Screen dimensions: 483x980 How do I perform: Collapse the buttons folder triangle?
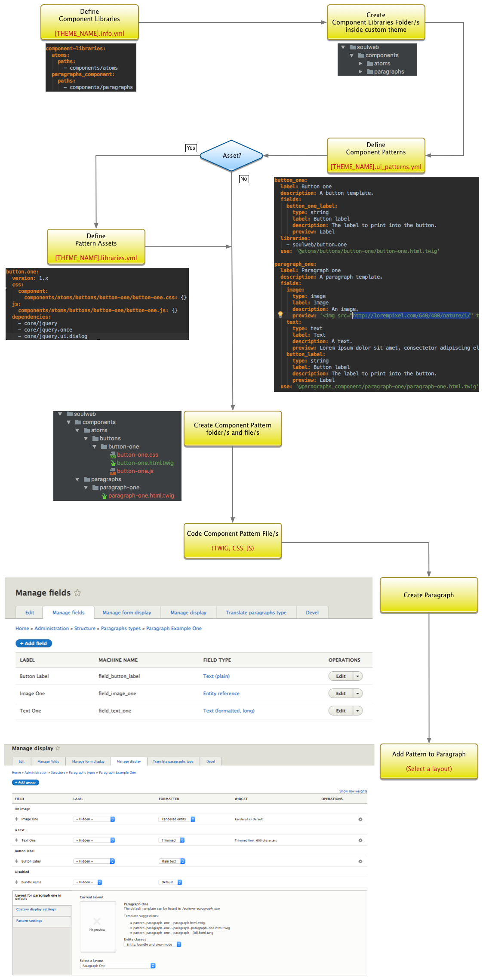[x=86, y=439]
